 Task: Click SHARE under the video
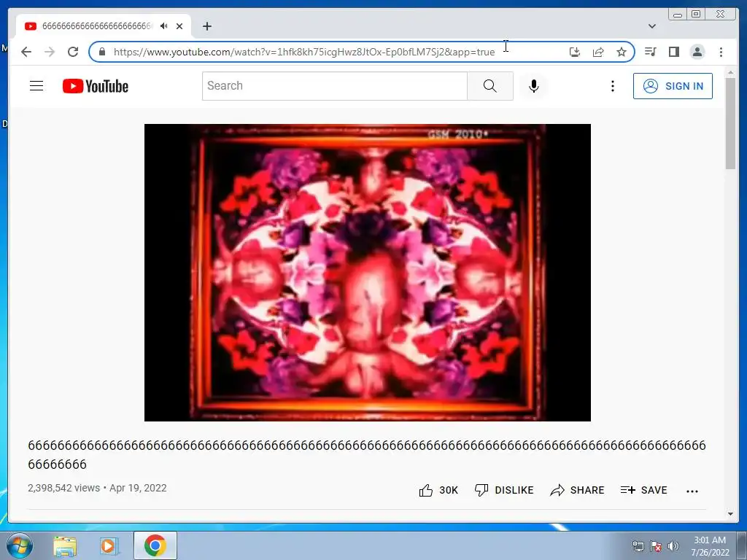point(577,490)
